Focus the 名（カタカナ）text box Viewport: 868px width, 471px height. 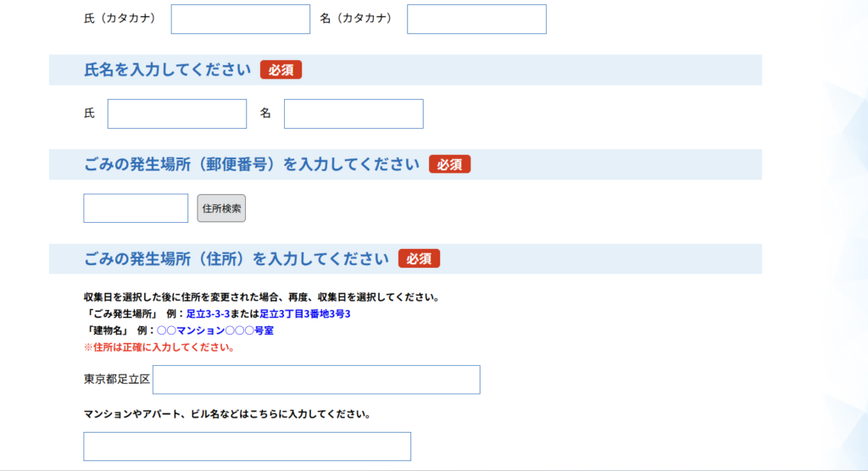[476, 19]
